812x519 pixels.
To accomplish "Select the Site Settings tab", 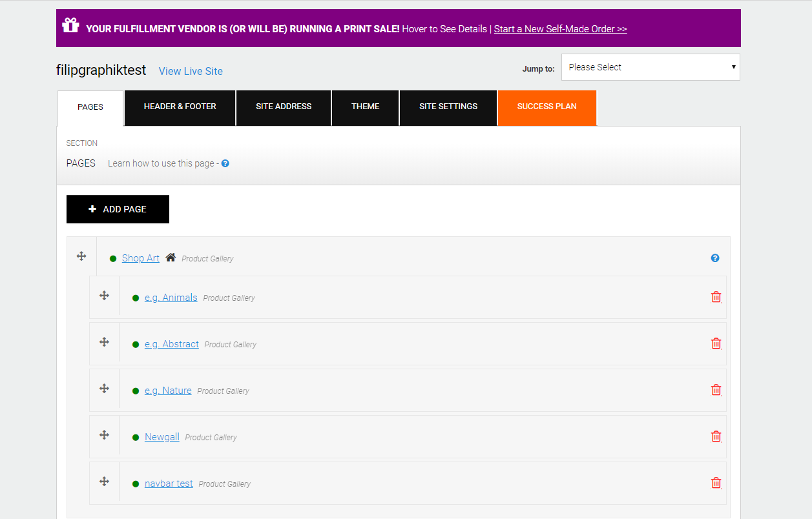I will click(448, 107).
